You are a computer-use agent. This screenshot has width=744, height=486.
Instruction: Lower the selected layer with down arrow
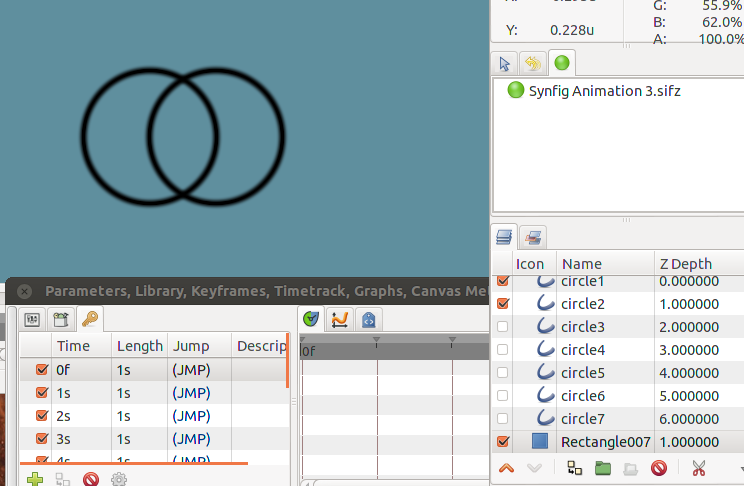[x=534, y=468]
